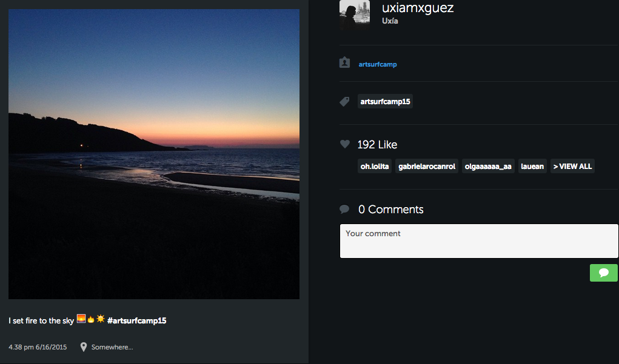Open liker lauean profile

(532, 166)
